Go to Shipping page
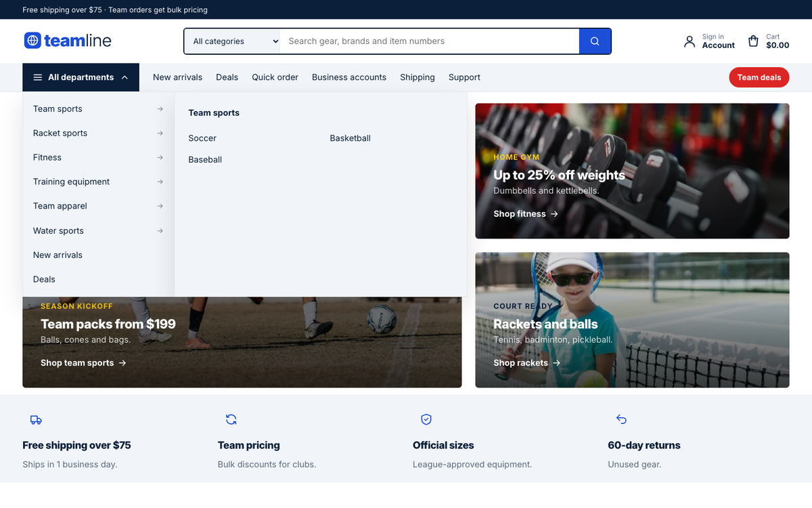 [x=418, y=77]
